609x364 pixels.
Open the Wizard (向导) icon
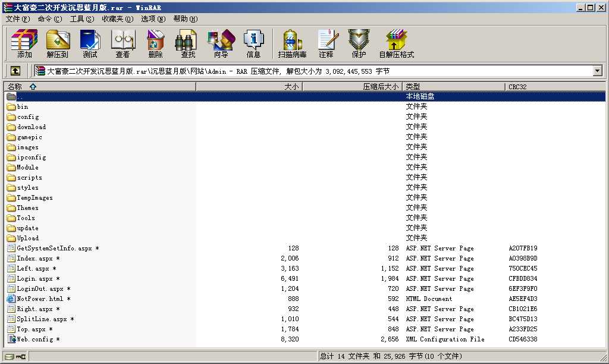tap(221, 43)
